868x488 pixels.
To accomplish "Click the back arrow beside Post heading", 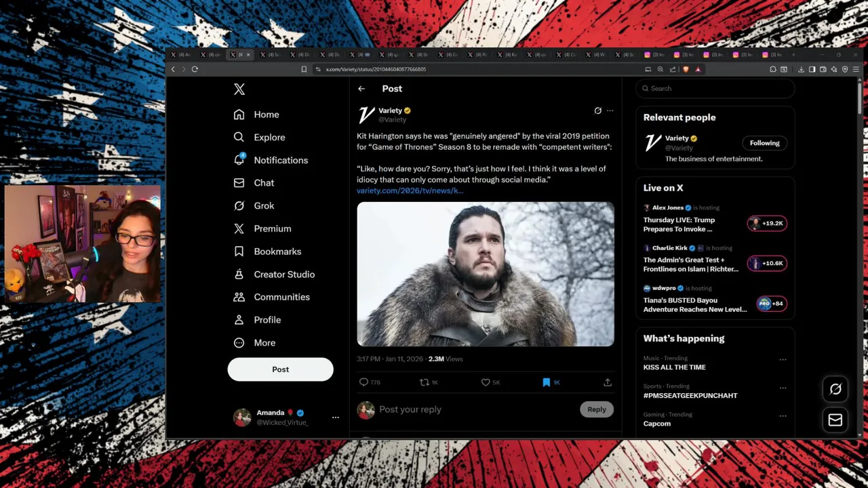I will pyautogui.click(x=361, y=89).
